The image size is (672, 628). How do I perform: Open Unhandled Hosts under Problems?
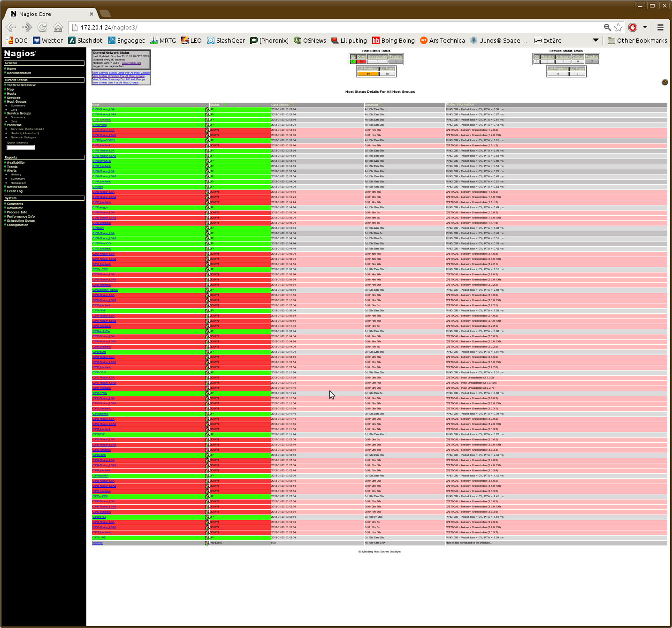(x=25, y=133)
